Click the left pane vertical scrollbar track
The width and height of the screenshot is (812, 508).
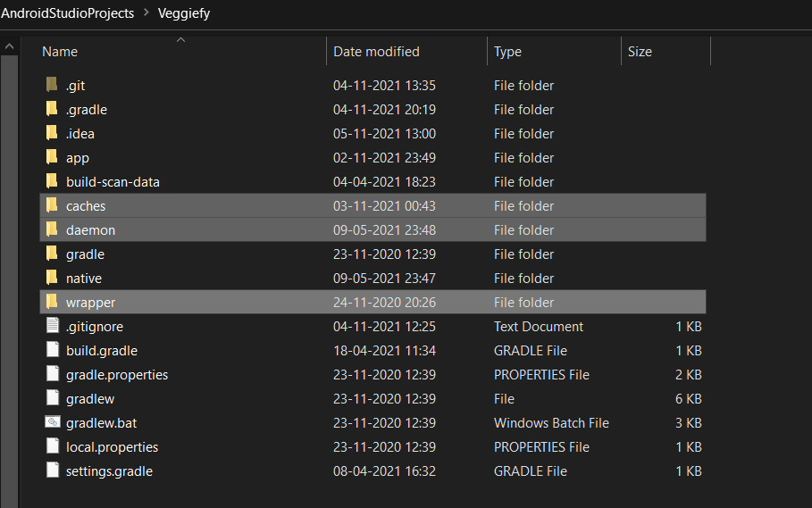click(x=9, y=279)
